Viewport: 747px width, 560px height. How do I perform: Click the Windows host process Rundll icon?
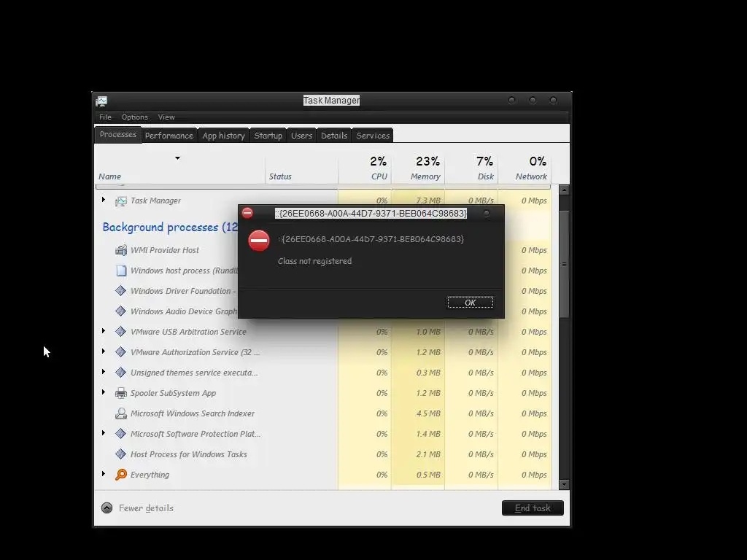click(x=121, y=271)
